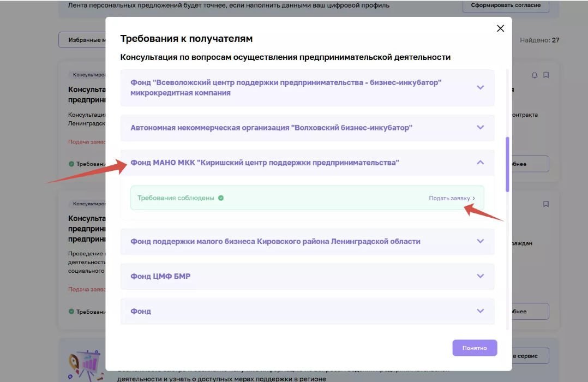Expand Фонд поддержки малого бизнеса Кировского района

point(480,241)
